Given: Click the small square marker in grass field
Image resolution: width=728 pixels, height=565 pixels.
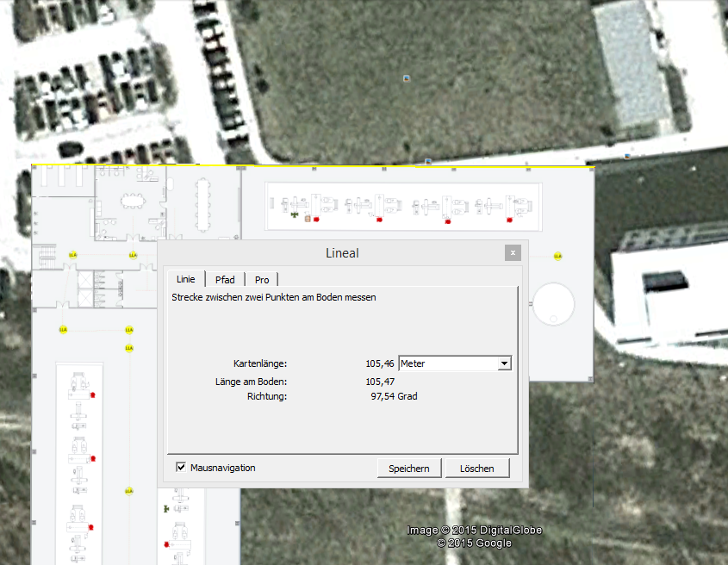Looking at the screenshot, I should (x=406, y=78).
